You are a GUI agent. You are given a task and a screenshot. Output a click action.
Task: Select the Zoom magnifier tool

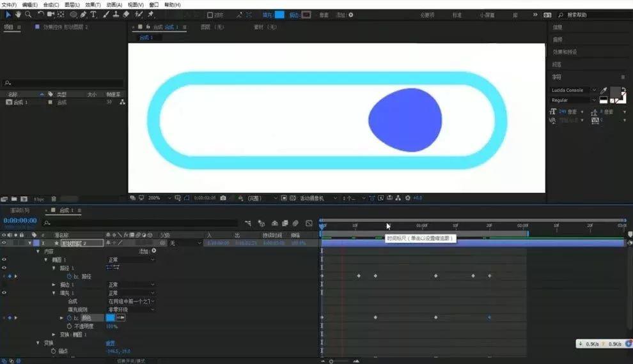click(28, 15)
